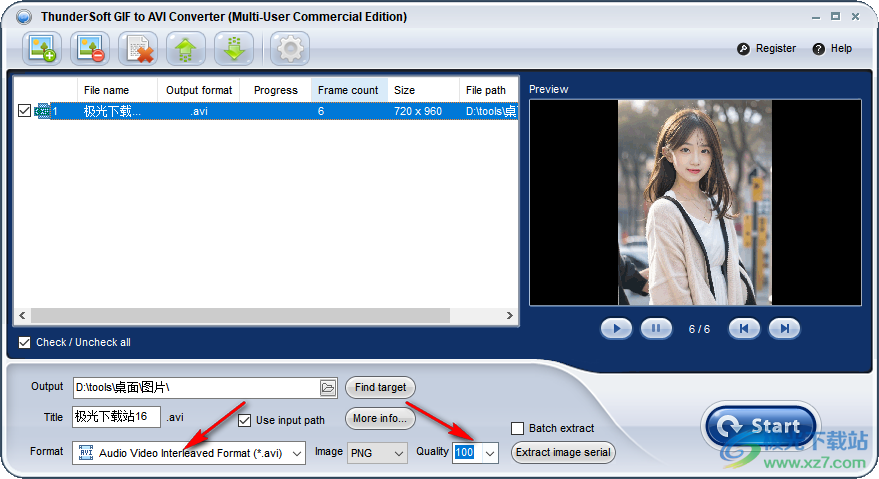This screenshot has width=879, height=479.
Task: Open the Register link
Action: tap(776, 49)
